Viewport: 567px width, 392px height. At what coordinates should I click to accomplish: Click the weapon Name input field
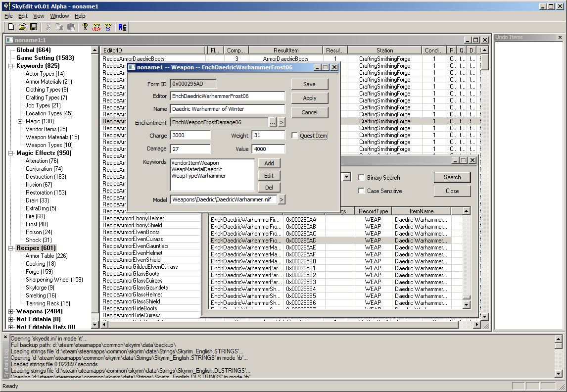228,109
